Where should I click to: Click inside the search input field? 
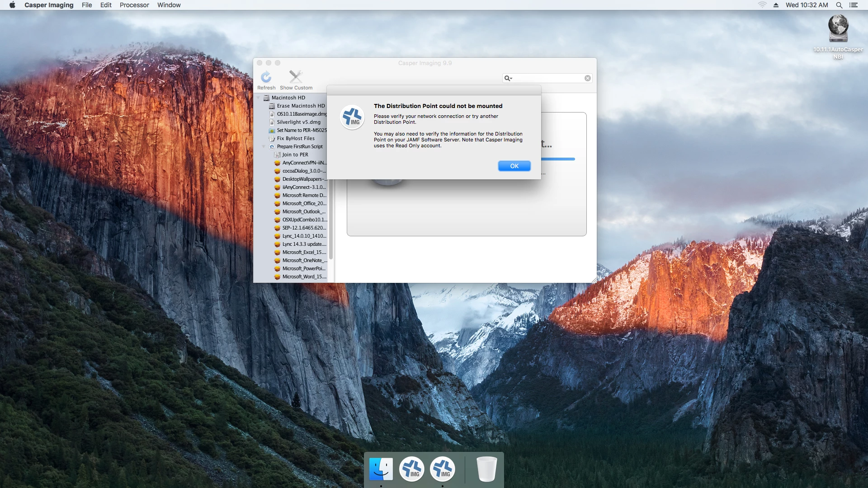(548, 78)
